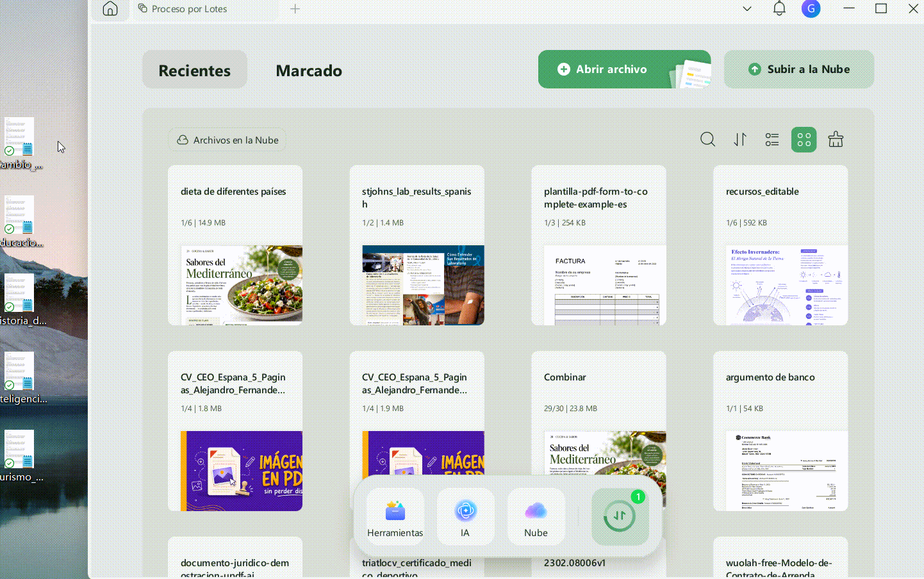Select the Marcado tab
Image resolution: width=924 pixels, height=579 pixels.
coord(309,70)
